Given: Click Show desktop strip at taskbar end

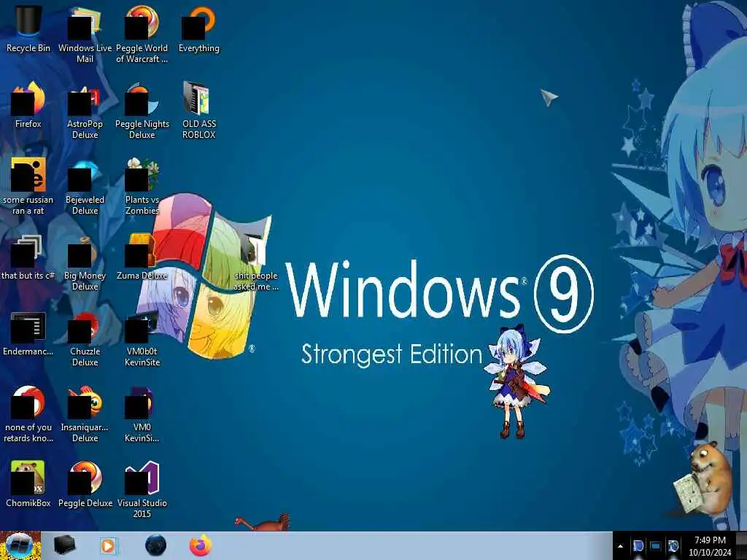Looking at the screenshot, I should (x=742, y=545).
